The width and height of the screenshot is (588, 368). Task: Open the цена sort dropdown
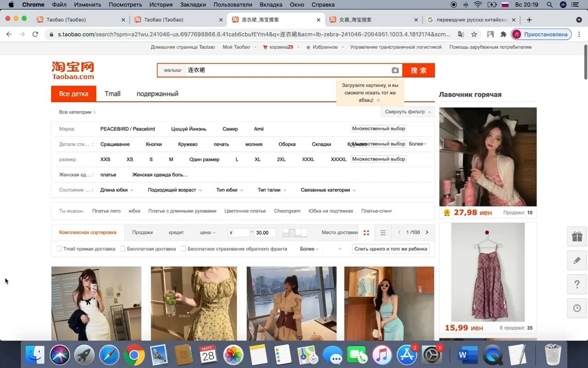pyautogui.click(x=208, y=233)
